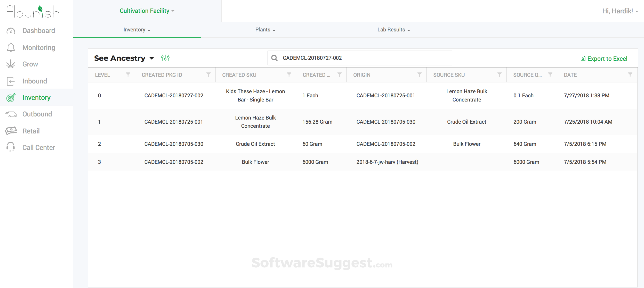Filter the CREATED PKG ID column
Screen dimensions: 644x288
click(x=208, y=75)
